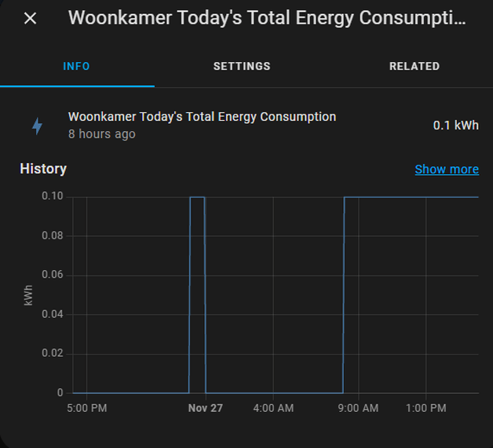Image resolution: width=493 pixels, height=448 pixels.
Task: Click the 5:00 PM time axis label
Action: (x=87, y=408)
